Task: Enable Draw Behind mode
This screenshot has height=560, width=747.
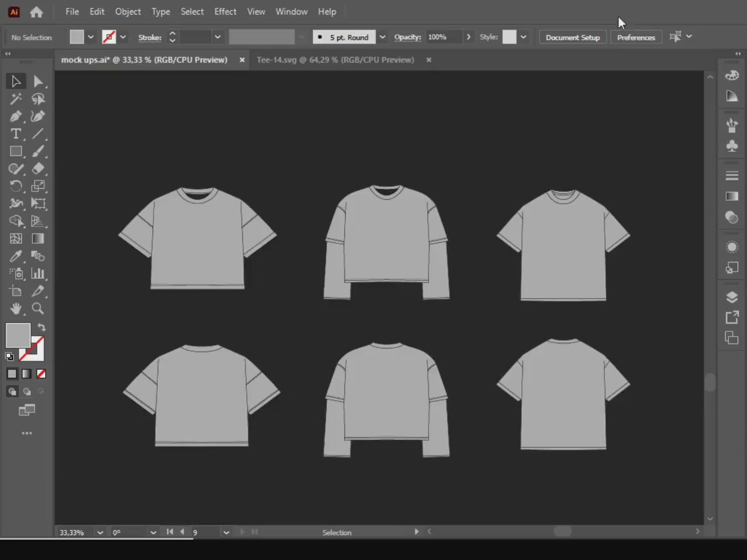Action: point(27,391)
